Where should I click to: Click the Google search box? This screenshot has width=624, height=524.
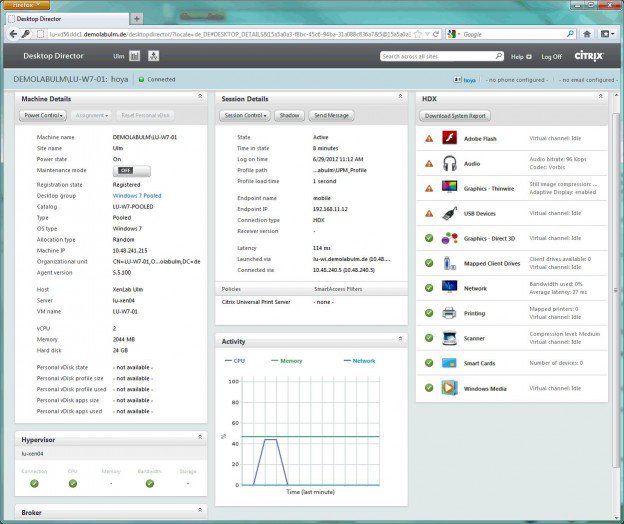[513, 34]
